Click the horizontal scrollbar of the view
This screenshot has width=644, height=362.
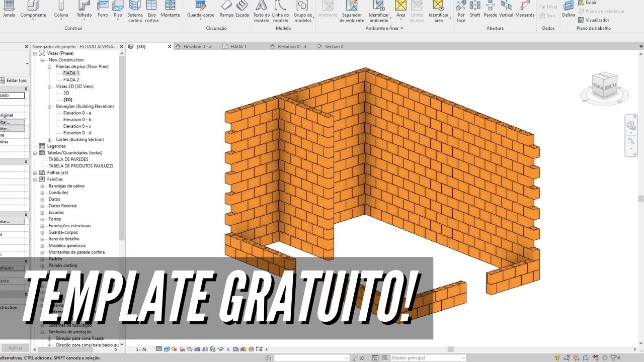pyautogui.click(x=451, y=349)
